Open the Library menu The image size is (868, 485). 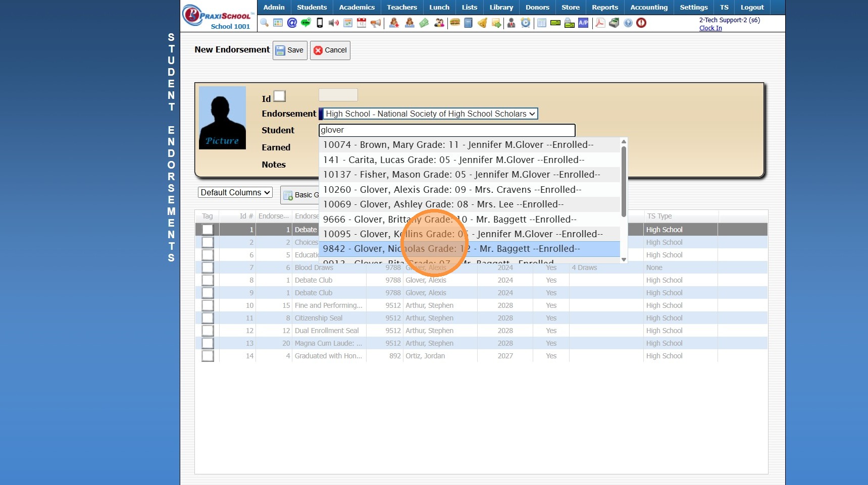(x=501, y=7)
